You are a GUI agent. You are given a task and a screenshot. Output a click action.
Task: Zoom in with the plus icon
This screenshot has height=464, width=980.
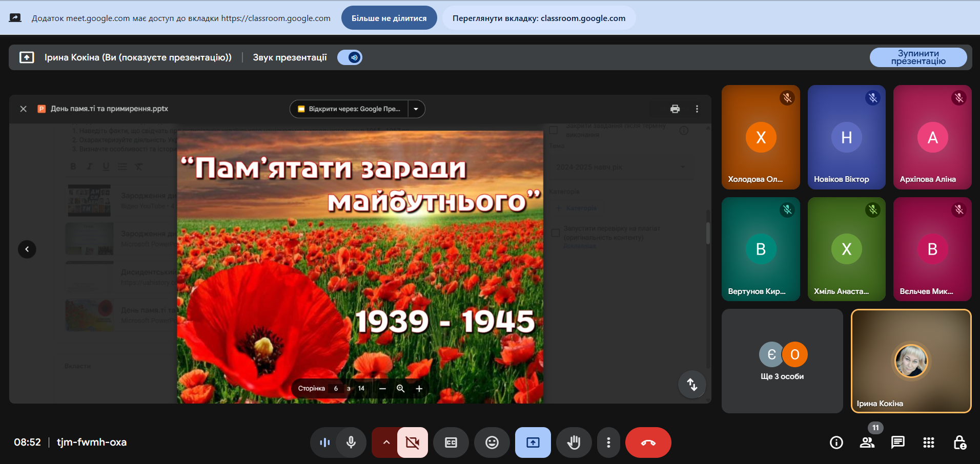419,389
